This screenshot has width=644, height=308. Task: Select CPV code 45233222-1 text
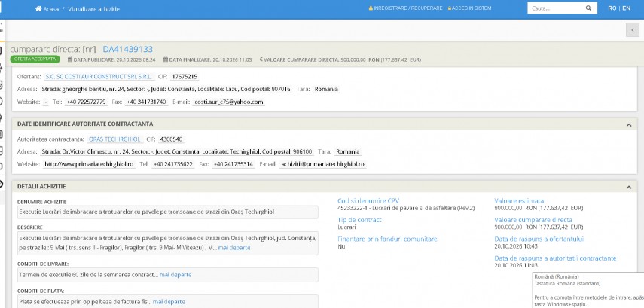pos(406,208)
